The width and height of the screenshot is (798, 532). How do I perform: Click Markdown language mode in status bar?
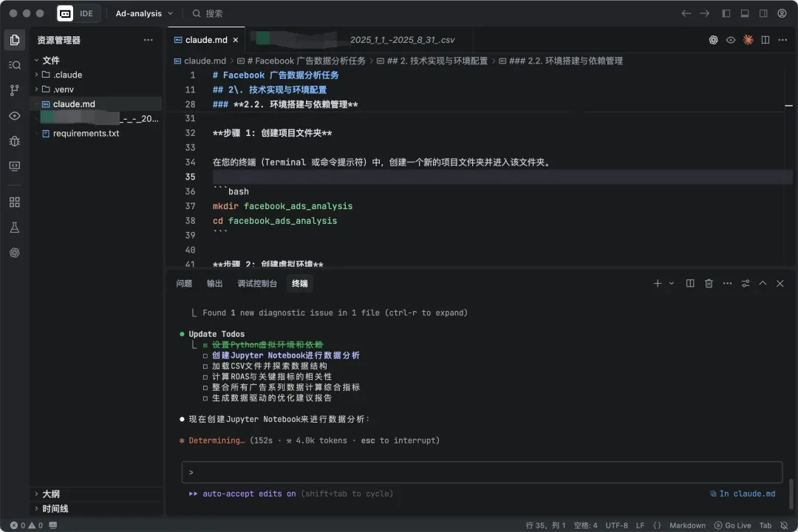687,525
